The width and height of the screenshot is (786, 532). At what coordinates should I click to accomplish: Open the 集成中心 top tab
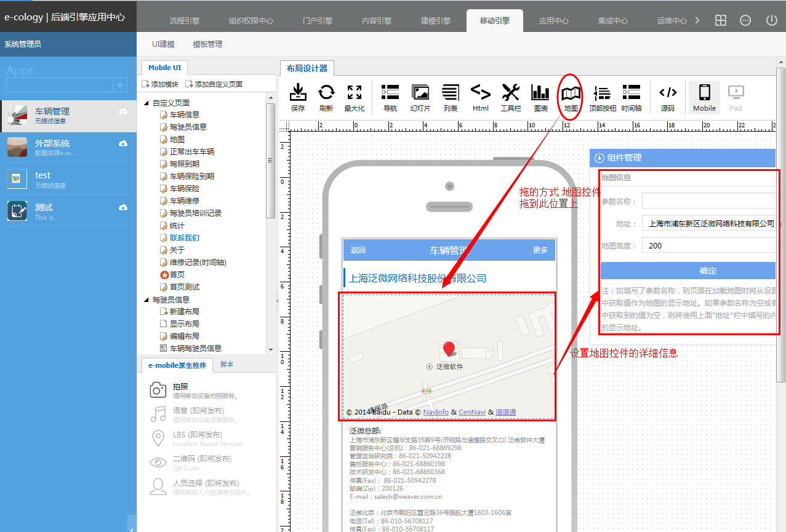pos(613,20)
